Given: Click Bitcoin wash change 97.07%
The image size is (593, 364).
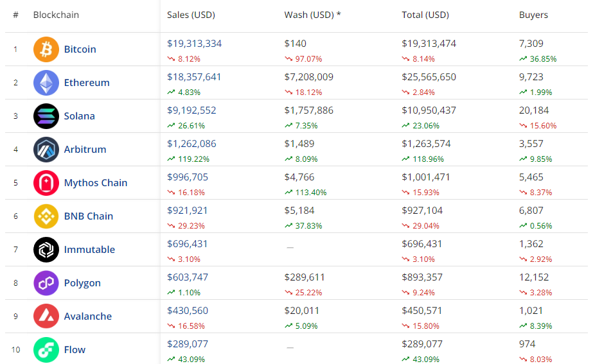Looking at the screenshot, I should point(308,59).
